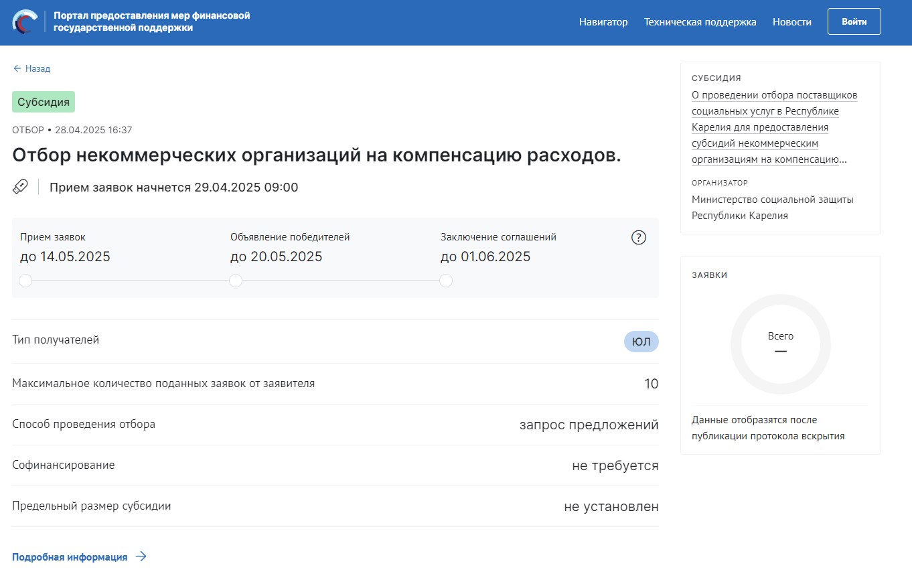Click the Прием заявок timeline marker
Image resolution: width=912 pixels, height=588 pixels.
click(25, 281)
